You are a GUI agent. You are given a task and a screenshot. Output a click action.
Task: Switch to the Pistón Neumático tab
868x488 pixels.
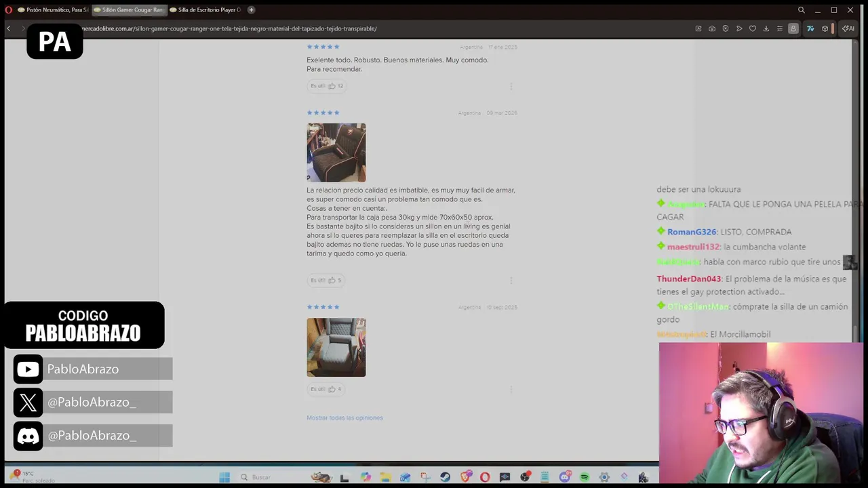53,9
